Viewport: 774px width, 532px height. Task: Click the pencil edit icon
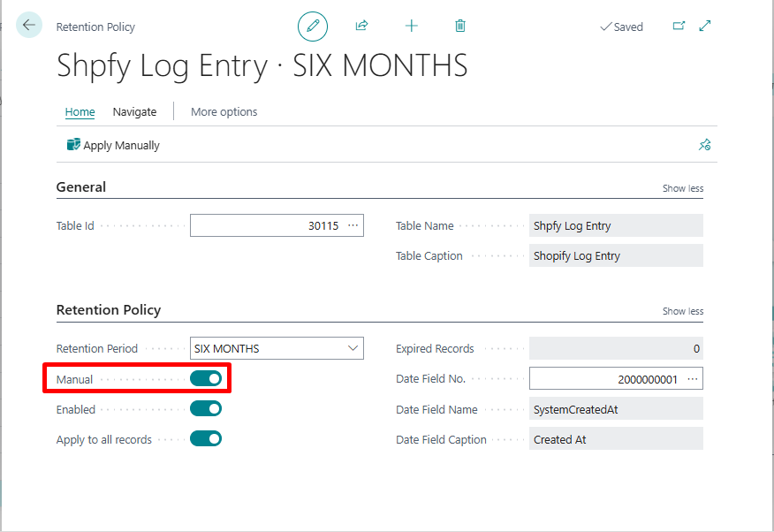313,27
